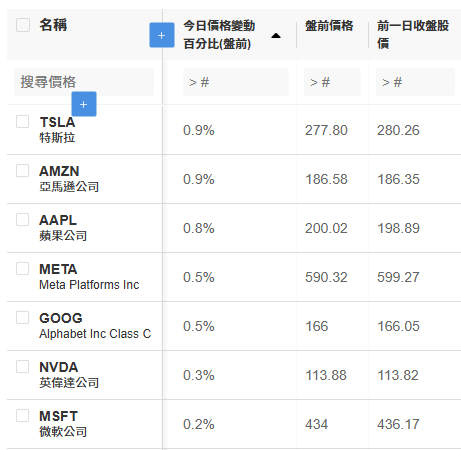Screen dimensions: 461x450
Task: Tick the AMZN row checkbox
Action: click(x=23, y=171)
